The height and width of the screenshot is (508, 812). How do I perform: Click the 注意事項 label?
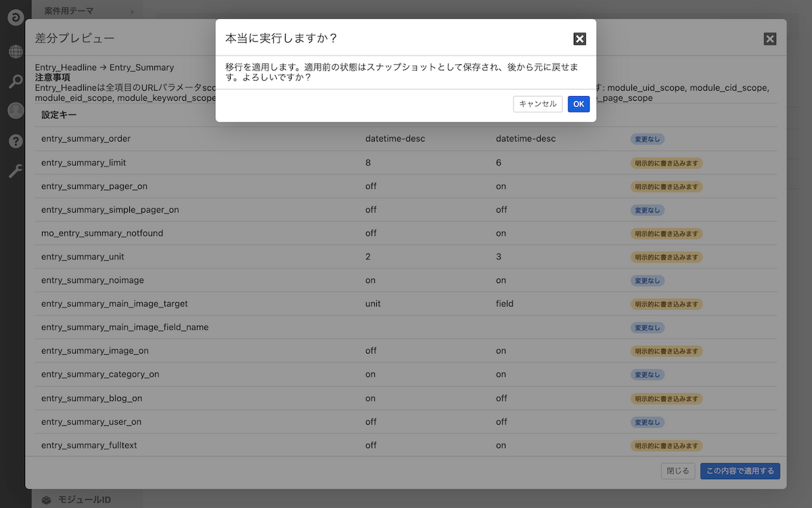(x=53, y=77)
